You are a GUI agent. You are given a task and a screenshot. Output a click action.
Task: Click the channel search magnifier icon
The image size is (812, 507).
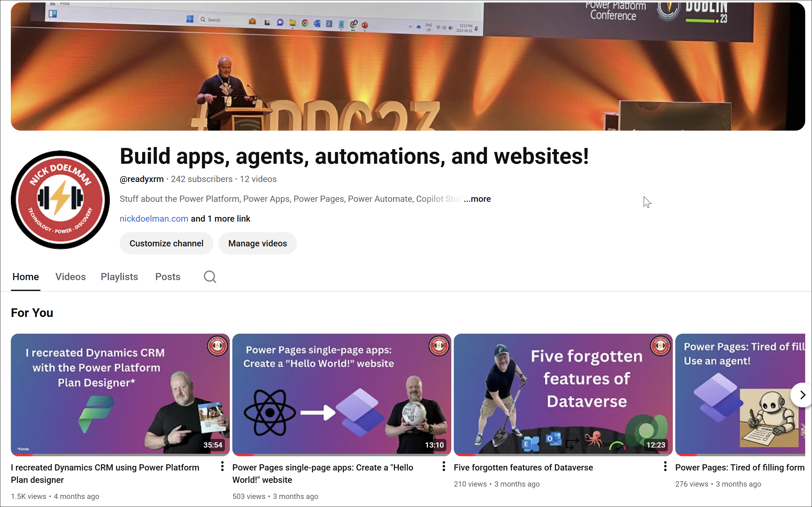210,277
